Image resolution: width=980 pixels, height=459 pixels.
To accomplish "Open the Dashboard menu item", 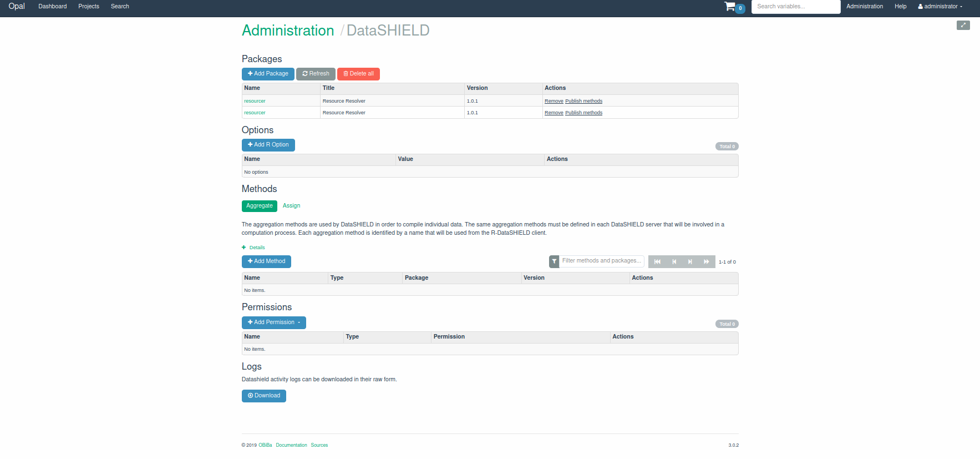I will 53,7.
